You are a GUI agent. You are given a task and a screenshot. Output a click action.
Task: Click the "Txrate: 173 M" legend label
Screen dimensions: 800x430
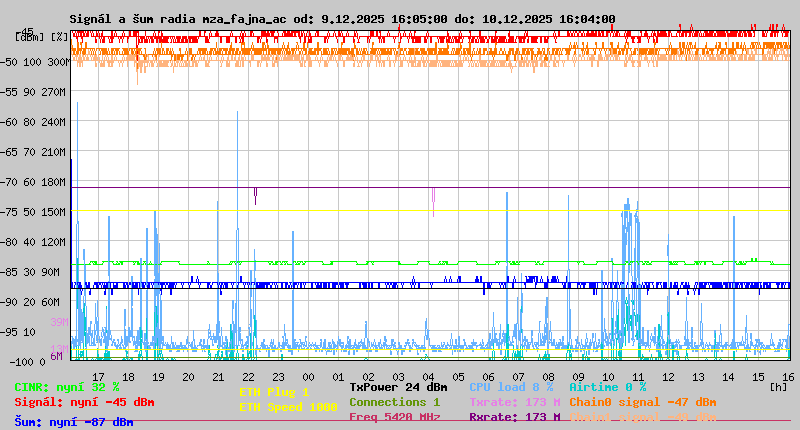tap(515, 402)
